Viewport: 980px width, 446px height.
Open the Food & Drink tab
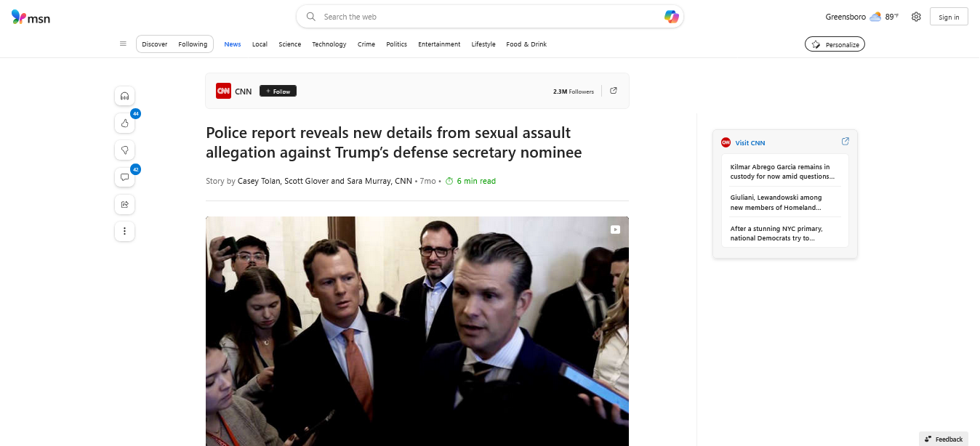[x=526, y=44]
